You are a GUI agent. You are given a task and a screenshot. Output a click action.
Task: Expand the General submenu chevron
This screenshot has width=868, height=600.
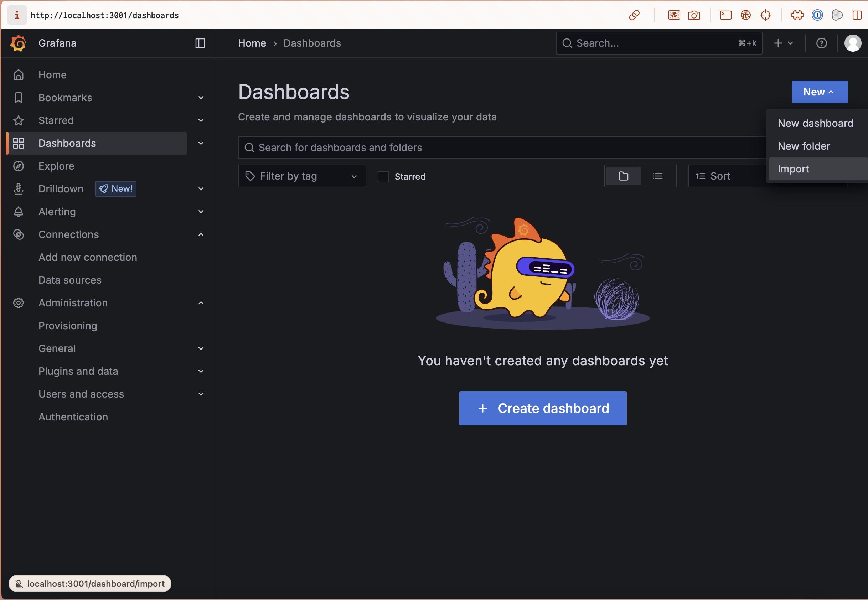(x=201, y=348)
